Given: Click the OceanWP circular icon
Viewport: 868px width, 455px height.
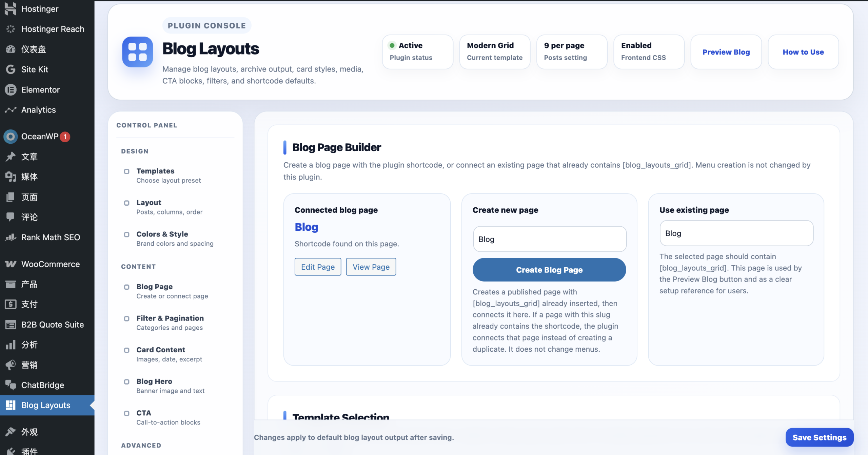Looking at the screenshot, I should pyautogui.click(x=11, y=137).
